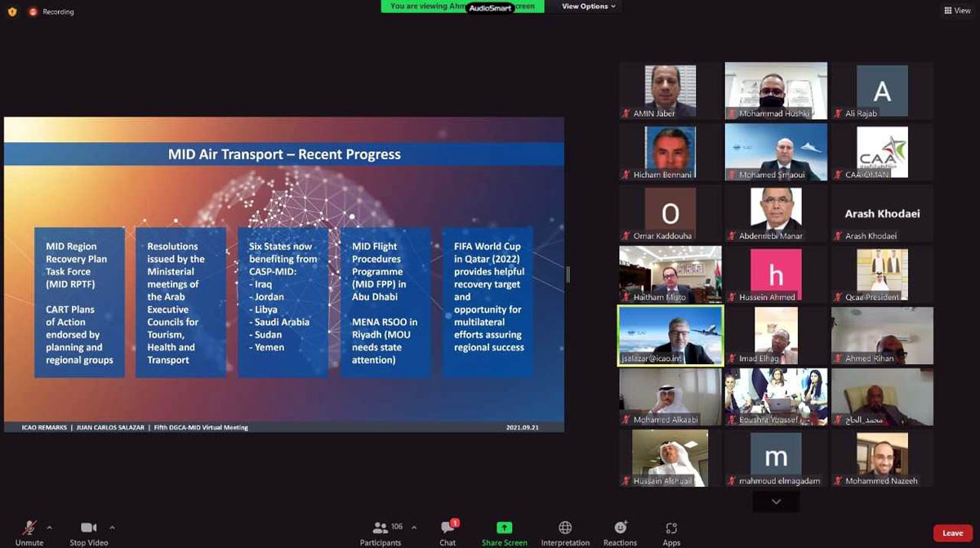Open the Chat panel
This screenshot has height=548, width=980.
(448, 529)
